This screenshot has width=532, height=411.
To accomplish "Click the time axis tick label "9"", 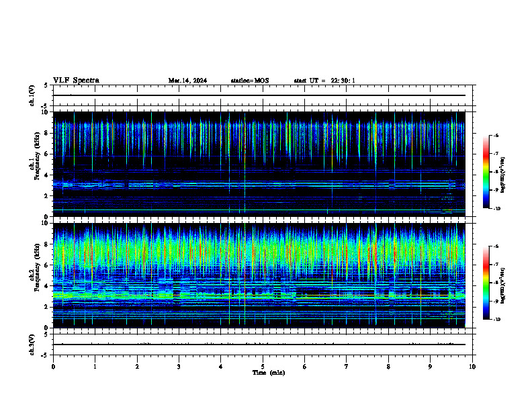I will (430, 367).
